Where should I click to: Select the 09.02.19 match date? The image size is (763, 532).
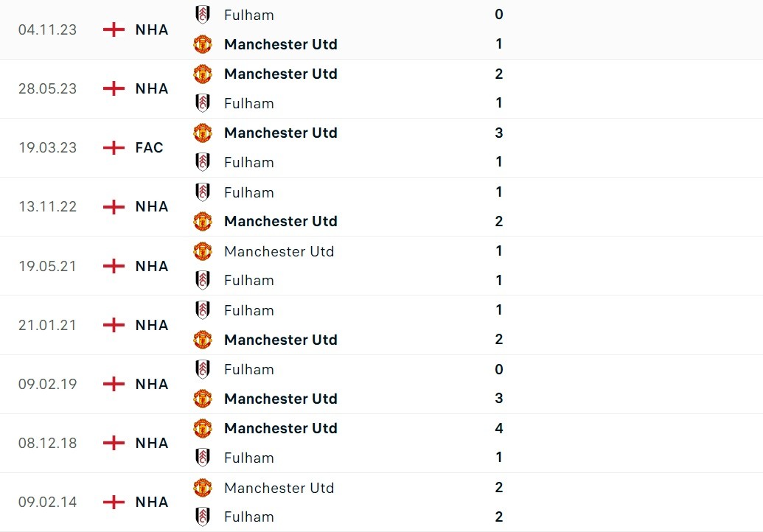47,384
